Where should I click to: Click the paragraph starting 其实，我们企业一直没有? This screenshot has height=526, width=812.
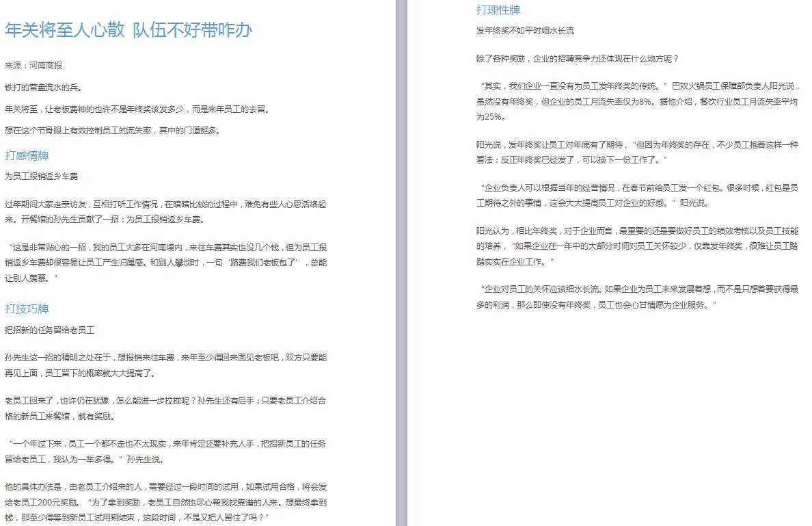[637, 101]
